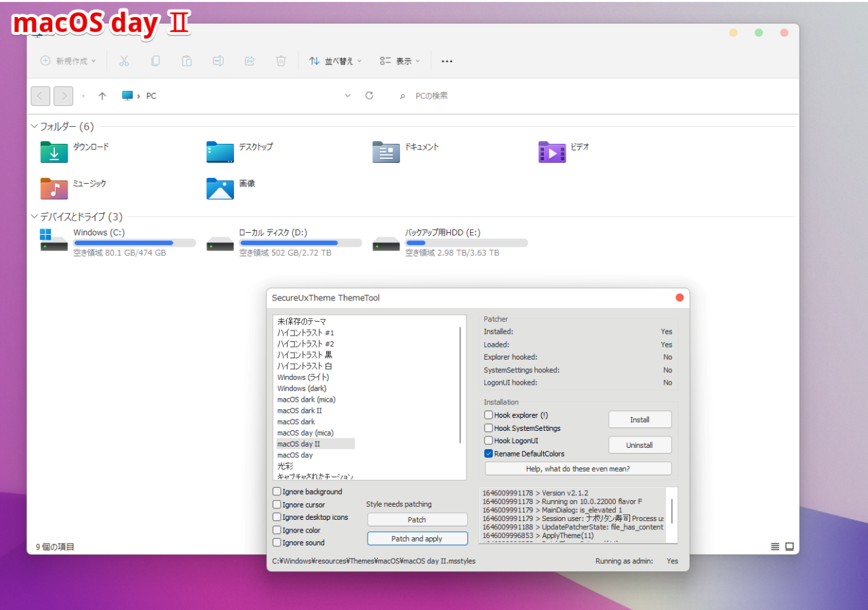Enable Hook SystemSettings checkbox
This screenshot has height=610, width=868.
click(x=488, y=428)
